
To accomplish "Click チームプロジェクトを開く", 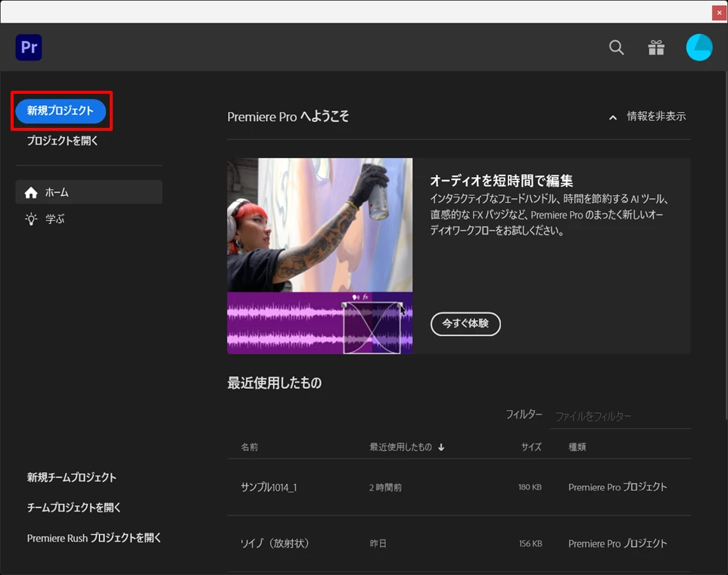I will click(x=73, y=508).
